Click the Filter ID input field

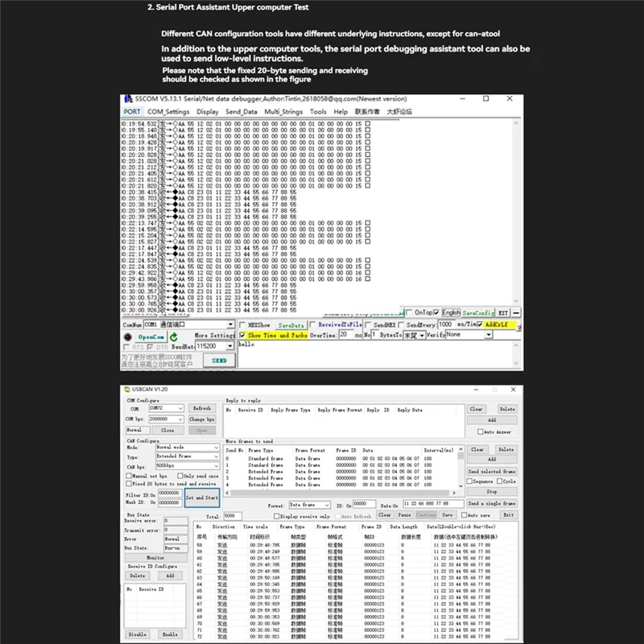(x=170, y=493)
